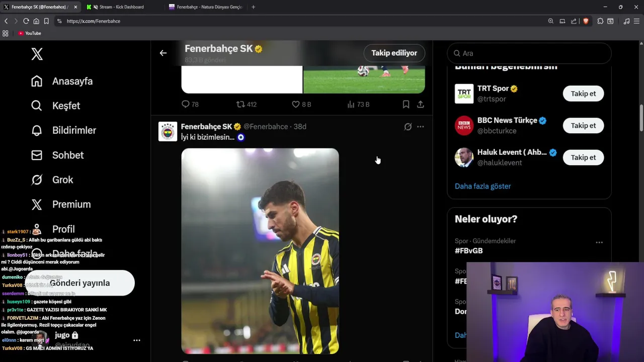The width and height of the screenshot is (644, 362).
Task: Click the zoom magnifier icon in address bar
Action: [x=550, y=21]
